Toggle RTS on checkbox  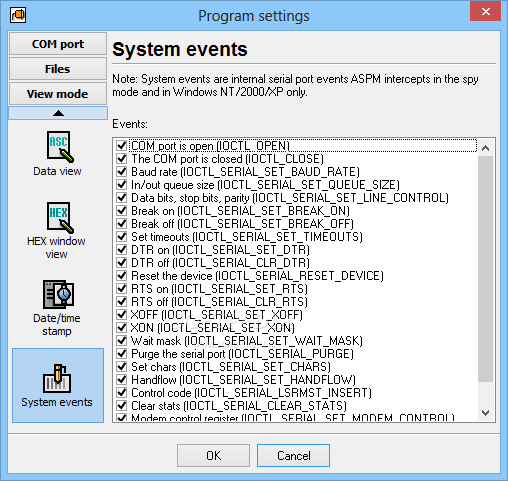pyautogui.click(x=122, y=289)
